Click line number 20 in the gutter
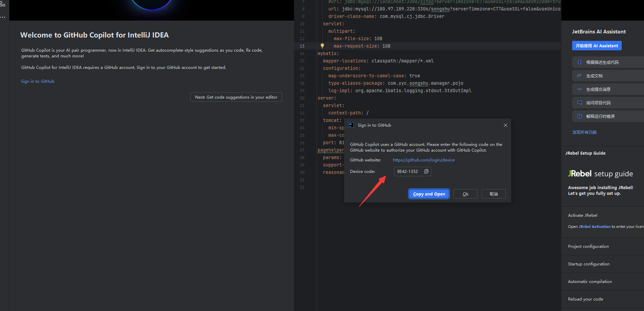Screen dimensions: 644x311 click(302, 98)
